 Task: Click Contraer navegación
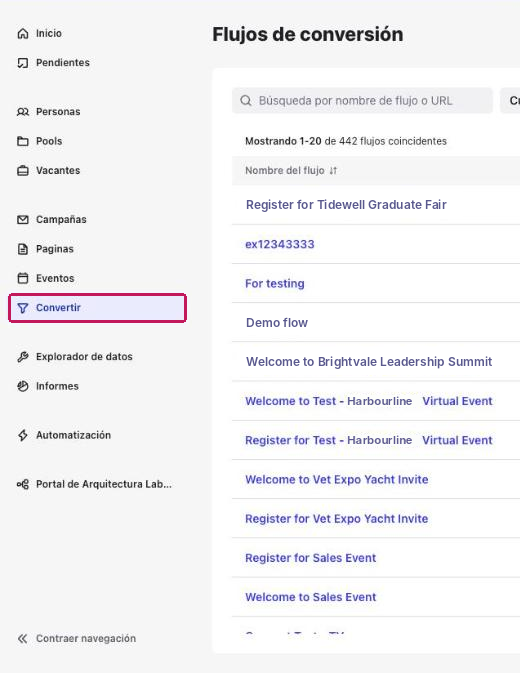[86, 639]
